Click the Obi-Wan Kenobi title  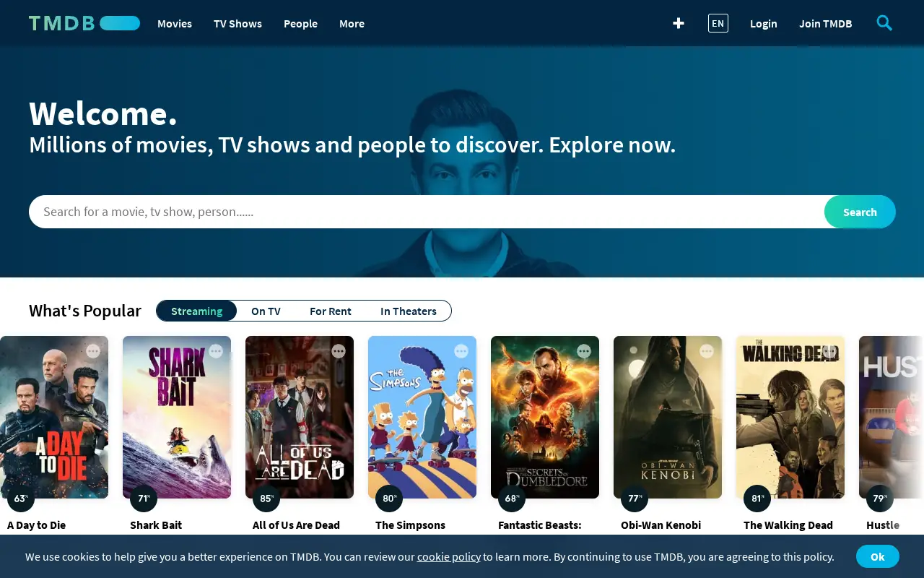[661, 525]
